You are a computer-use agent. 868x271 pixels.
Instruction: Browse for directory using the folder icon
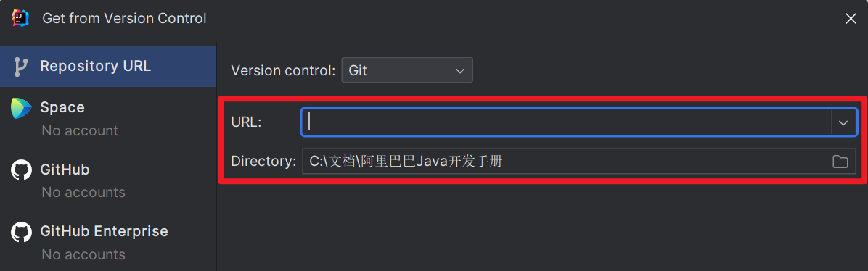pyautogui.click(x=840, y=162)
